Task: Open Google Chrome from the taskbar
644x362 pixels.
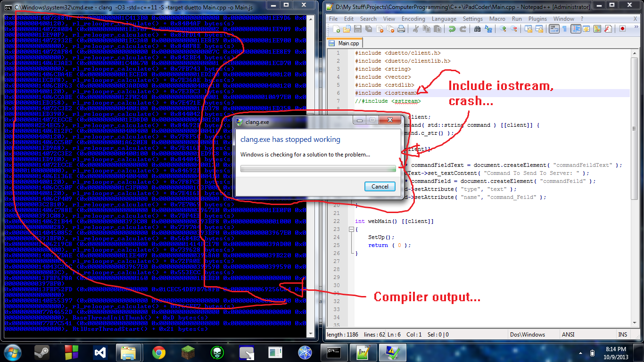Action: [x=159, y=353]
